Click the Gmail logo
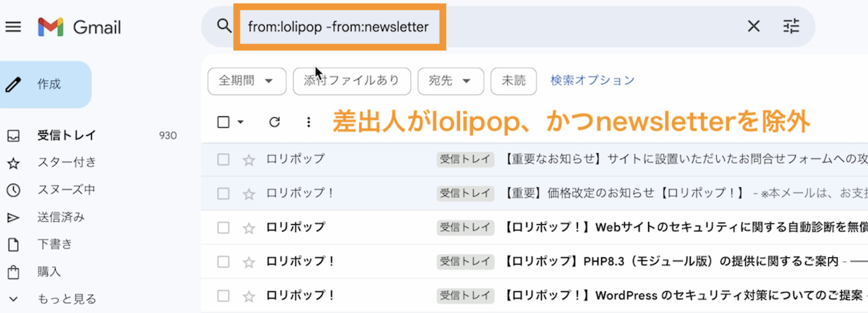 (80, 27)
